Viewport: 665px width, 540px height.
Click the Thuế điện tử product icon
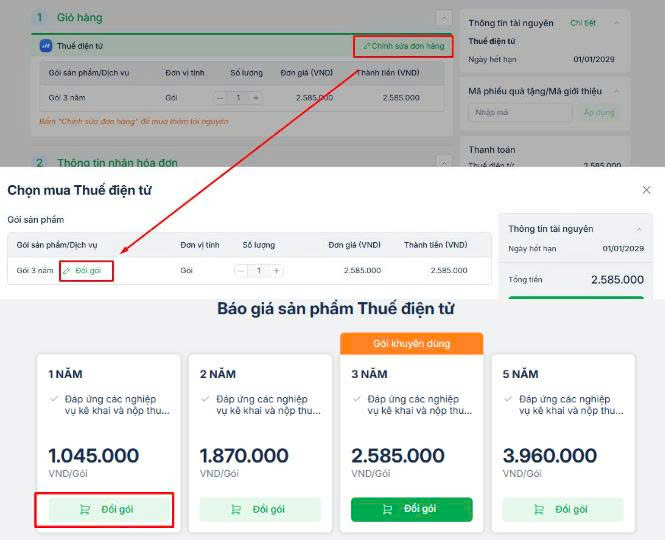46,46
